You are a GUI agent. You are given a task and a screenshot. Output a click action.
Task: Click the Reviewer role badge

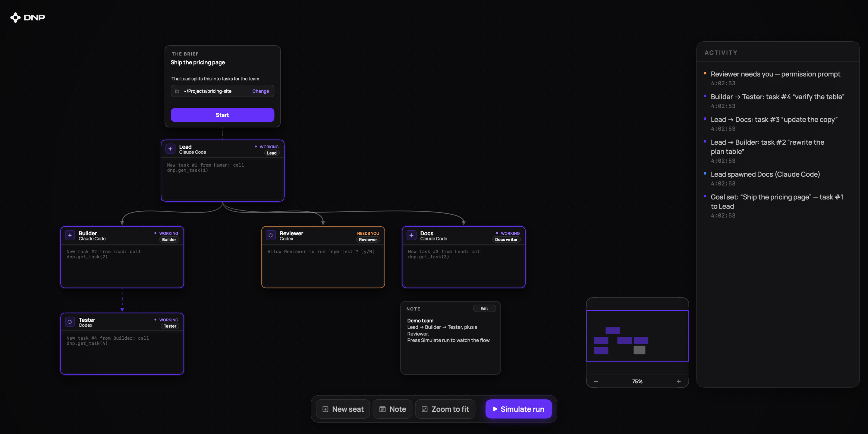(368, 240)
